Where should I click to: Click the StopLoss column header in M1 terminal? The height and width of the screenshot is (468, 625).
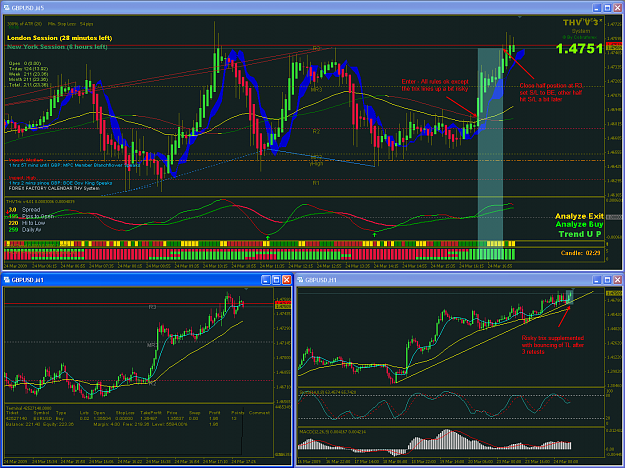coord(125,413)
